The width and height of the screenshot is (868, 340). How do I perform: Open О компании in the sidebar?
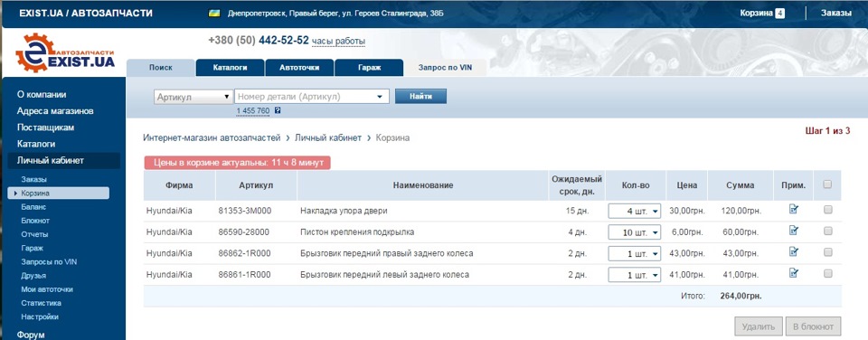42,94
